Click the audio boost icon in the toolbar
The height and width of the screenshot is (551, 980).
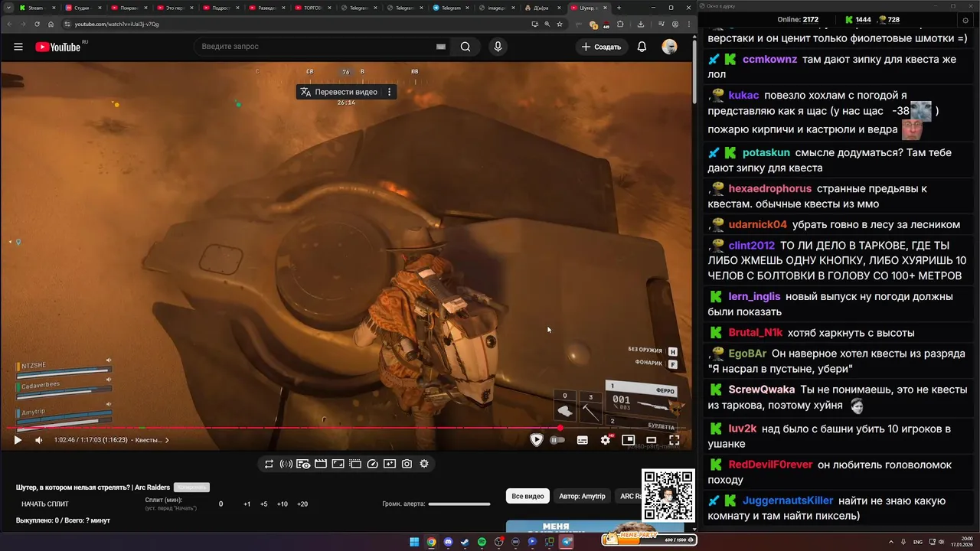click(x=286, y=464)
